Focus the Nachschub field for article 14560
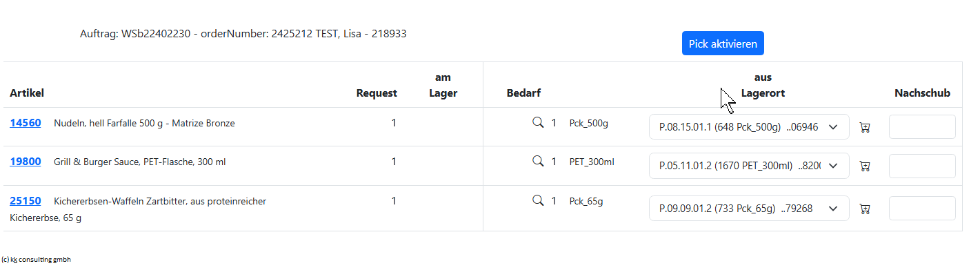The image size is (980, 268). pos(922,127)
